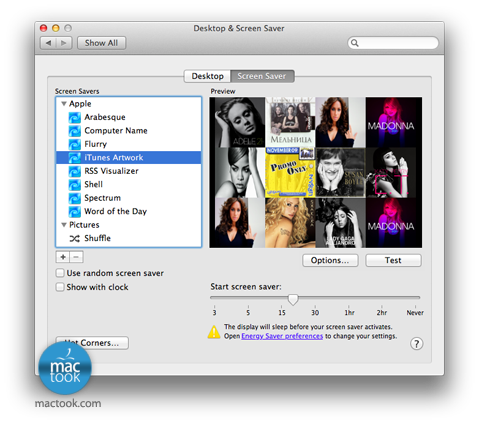Select the Arabesque list row
Image resolution: width=479 pixels, height=424 pixels.
[129, 117]
